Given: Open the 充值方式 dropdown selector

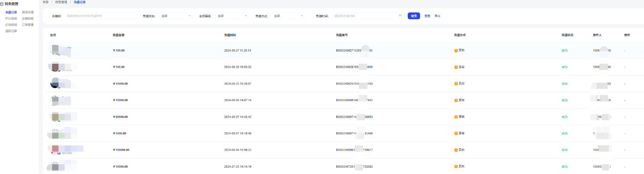Looking at the screenshot, I should [288, 16].
